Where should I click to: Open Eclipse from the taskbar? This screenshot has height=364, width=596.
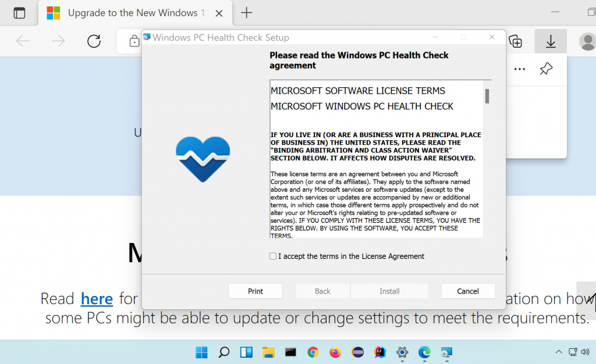point(357,353)
